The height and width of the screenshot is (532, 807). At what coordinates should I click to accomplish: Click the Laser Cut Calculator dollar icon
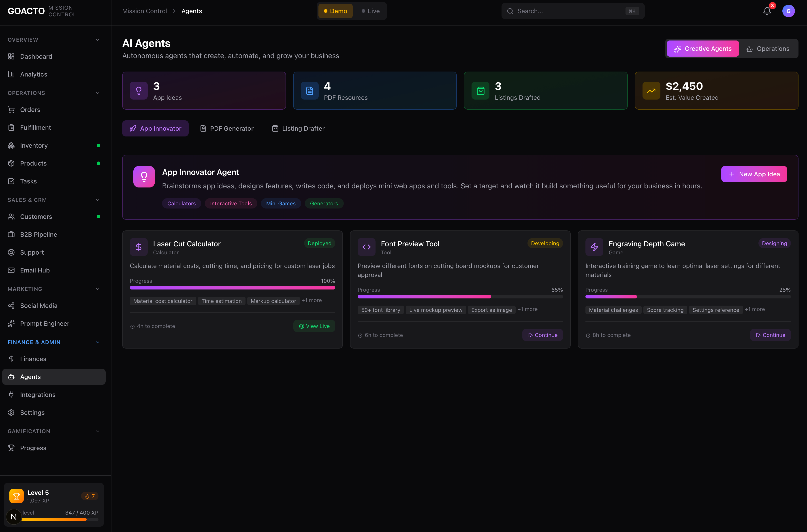[x=139, y=247]
